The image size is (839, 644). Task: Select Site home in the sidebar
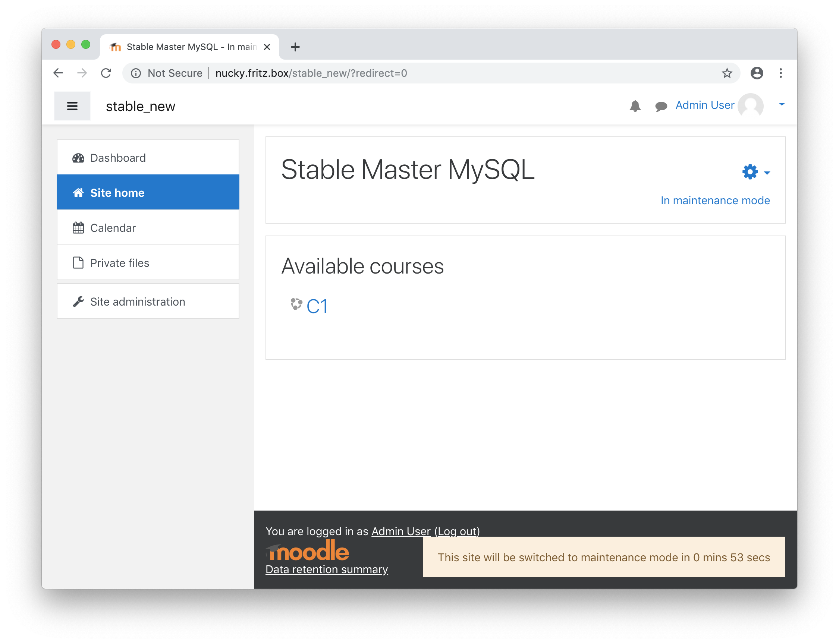(x=148, y=192)
